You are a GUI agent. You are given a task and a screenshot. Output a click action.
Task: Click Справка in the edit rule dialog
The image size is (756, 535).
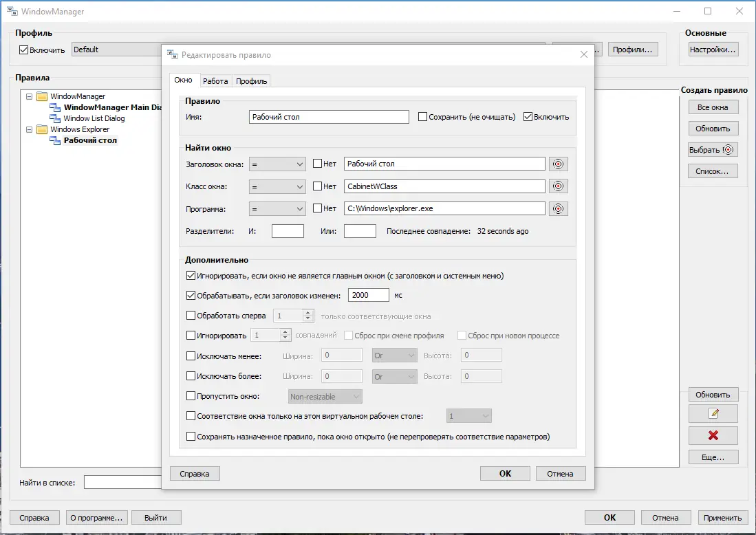(195, 473)
